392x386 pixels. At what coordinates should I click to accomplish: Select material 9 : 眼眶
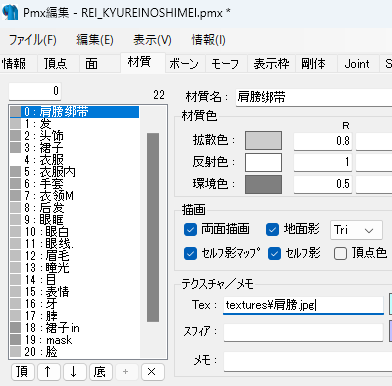[x=74, y=220]
